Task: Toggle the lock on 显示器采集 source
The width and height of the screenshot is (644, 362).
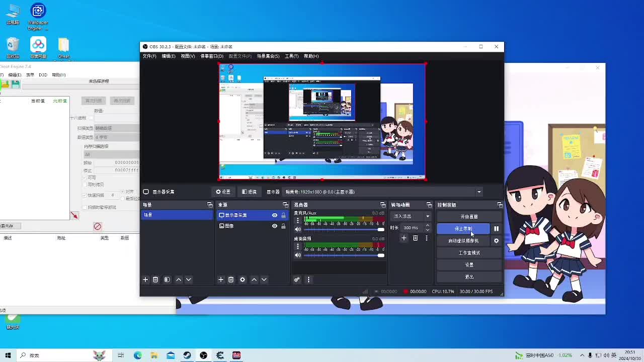Action: click(283, 215)
